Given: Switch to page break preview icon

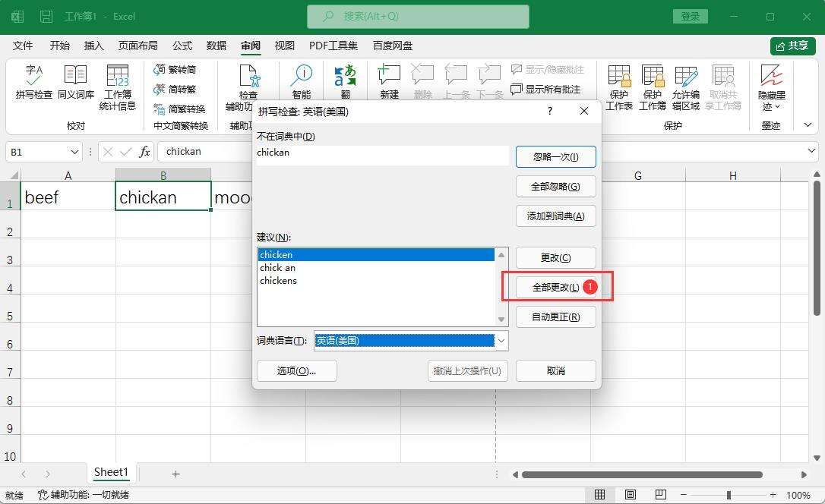Looking at the screenshot, I should (661, 495).
